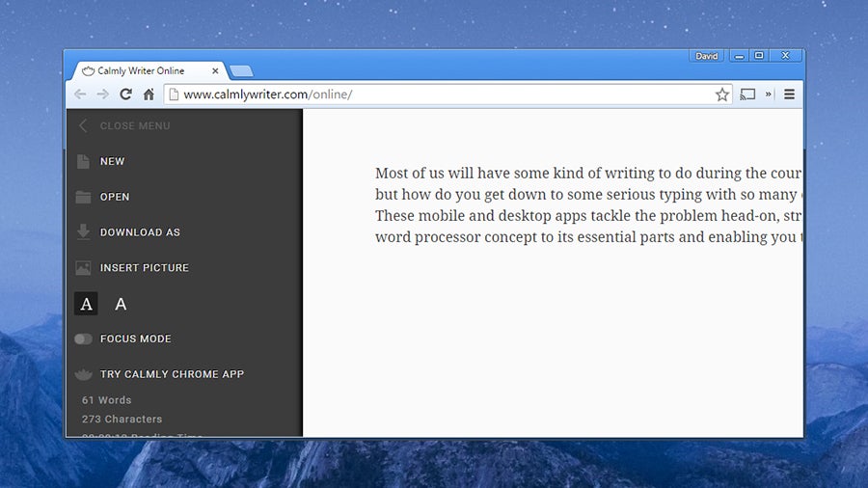Open Try Calmly Chrome App link
The image size is (868, 488).
point(173,374)
